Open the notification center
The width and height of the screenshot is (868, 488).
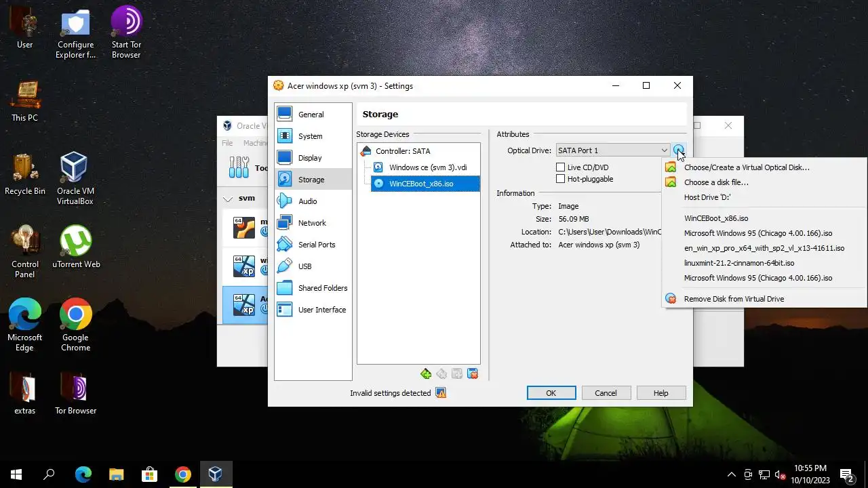[846, 474]
